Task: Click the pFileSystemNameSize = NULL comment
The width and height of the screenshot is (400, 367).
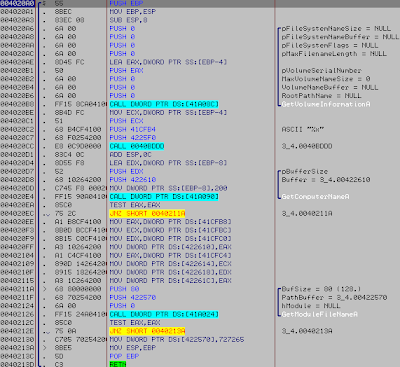Action: (336, 28)
